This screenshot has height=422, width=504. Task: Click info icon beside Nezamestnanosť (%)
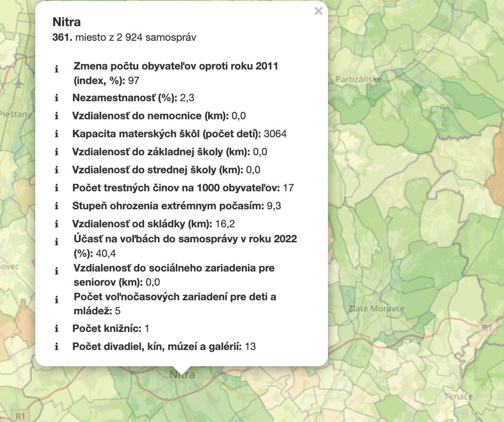pos(56,98)
